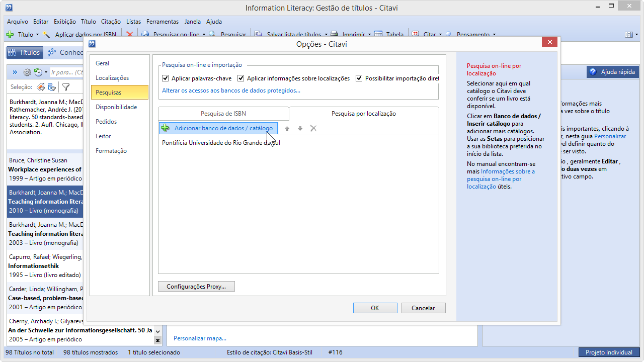Open Informações sobre a pesquisa on-line link
Screen dimensions: 644x362
click(501, 179)
